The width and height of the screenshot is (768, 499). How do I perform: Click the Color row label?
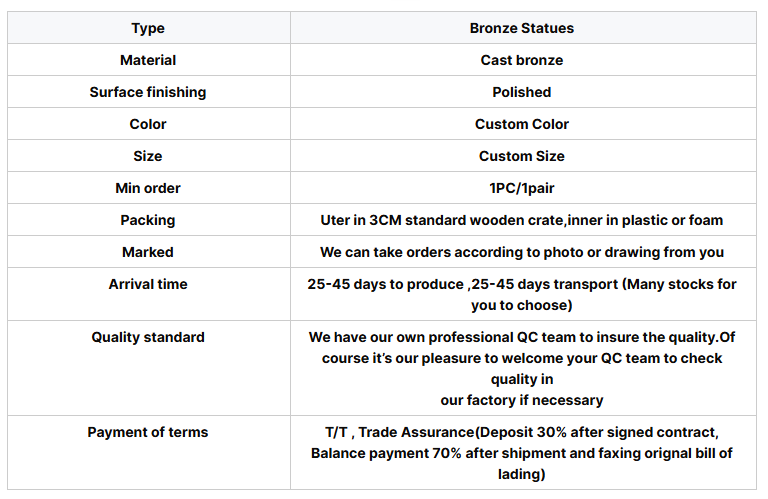click(x=148, y=124)
